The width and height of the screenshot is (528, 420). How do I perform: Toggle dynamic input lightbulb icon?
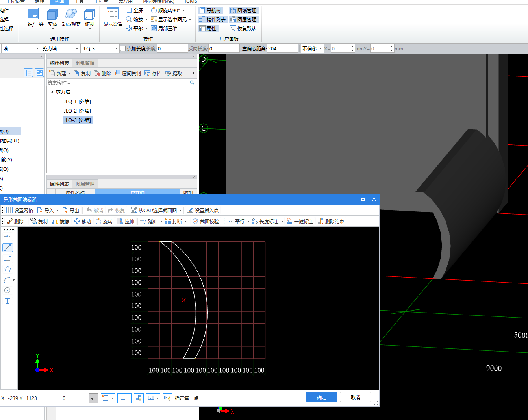168,398
